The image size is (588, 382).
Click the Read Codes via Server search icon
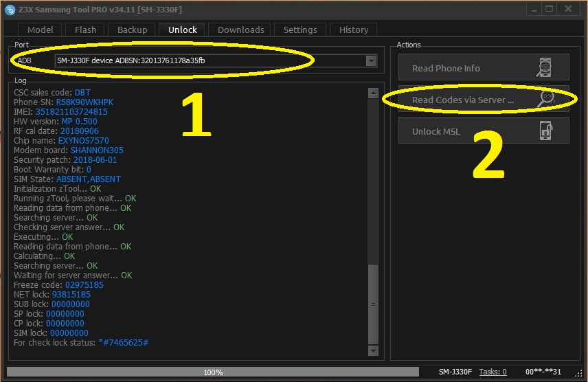tap(545, 99)
